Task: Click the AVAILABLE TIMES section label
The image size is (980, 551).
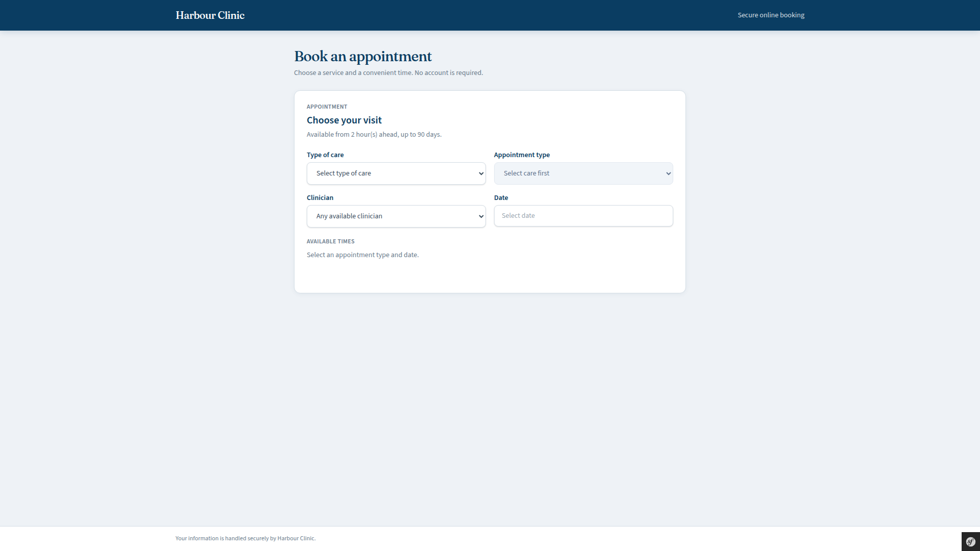Action: coord(330,241)
